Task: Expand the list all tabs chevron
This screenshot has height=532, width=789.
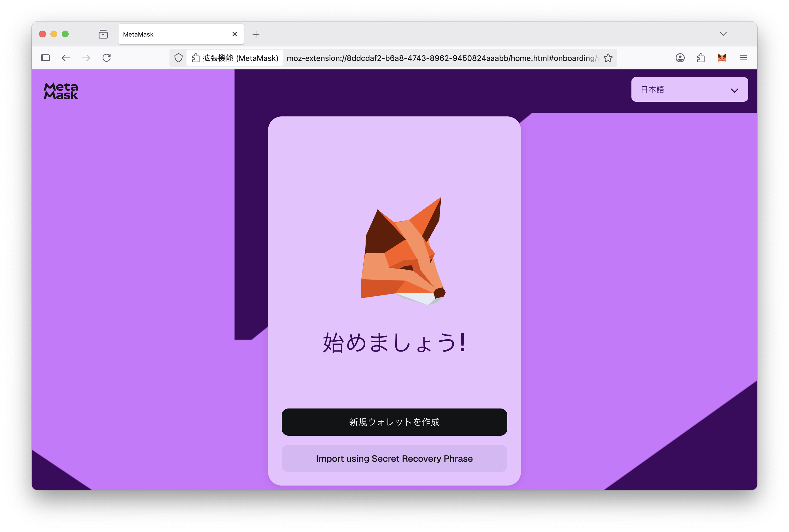Action: pos(723,34)
